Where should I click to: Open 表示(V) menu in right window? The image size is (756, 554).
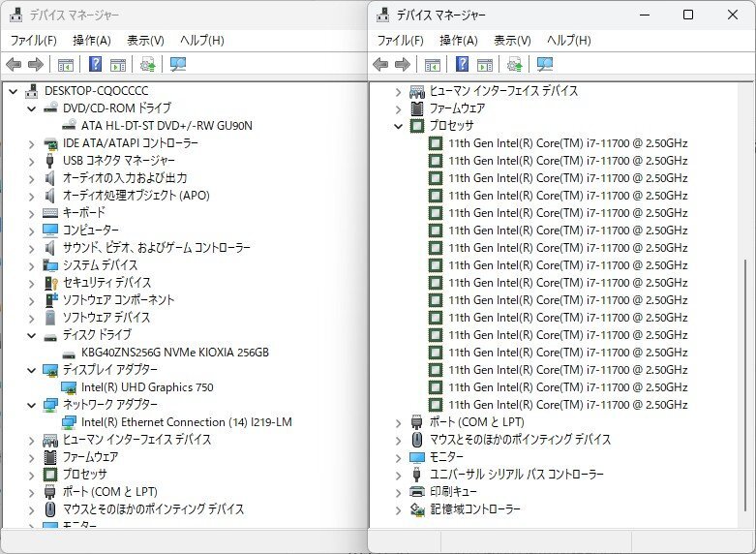coord(512,40)
